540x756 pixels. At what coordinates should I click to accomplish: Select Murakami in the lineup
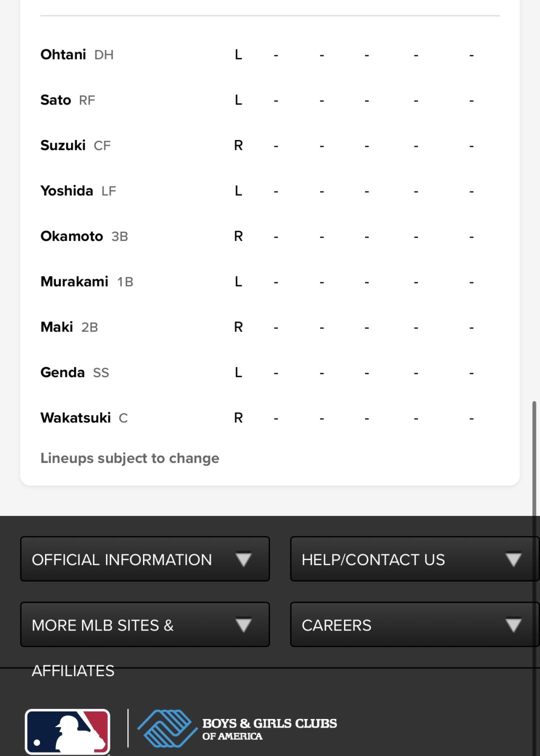(x=74, y=281)
